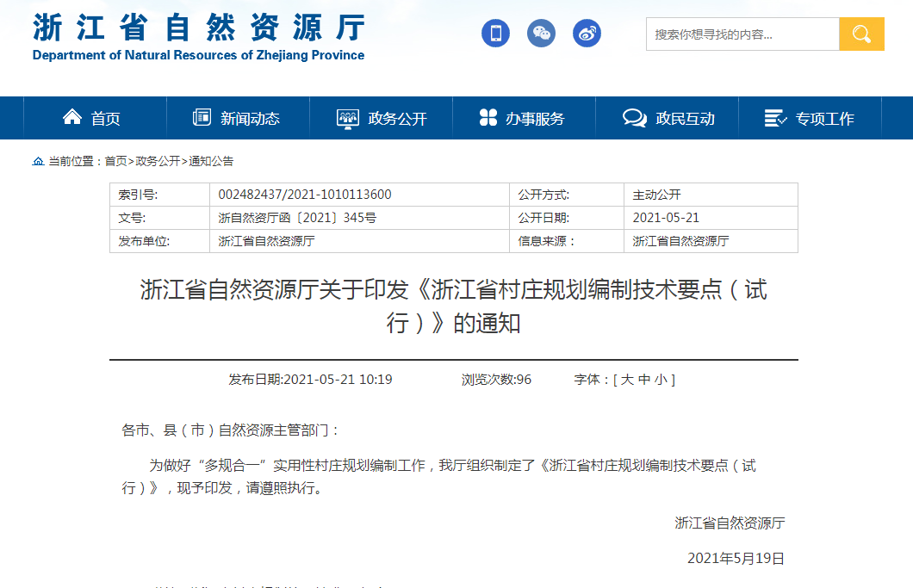Set font size to large (大)
The height and width of the screenshot is (588, 913).
627,380
